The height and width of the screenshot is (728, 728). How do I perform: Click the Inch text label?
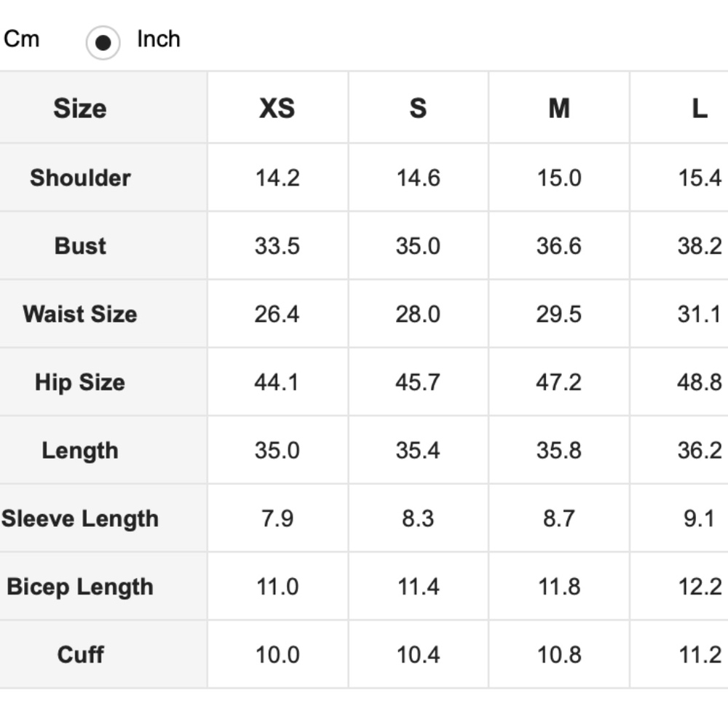158,39
